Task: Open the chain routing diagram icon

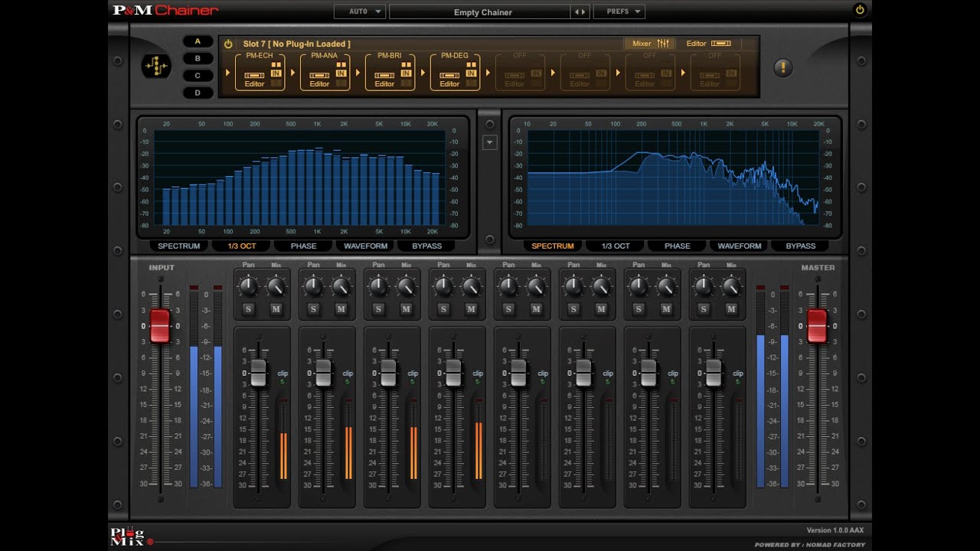Action: point(156,67)
